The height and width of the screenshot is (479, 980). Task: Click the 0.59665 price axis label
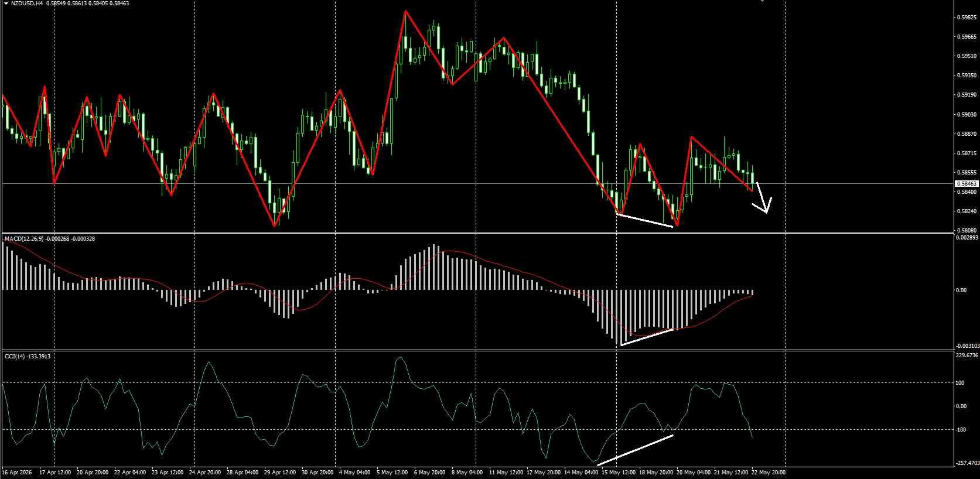967,37
